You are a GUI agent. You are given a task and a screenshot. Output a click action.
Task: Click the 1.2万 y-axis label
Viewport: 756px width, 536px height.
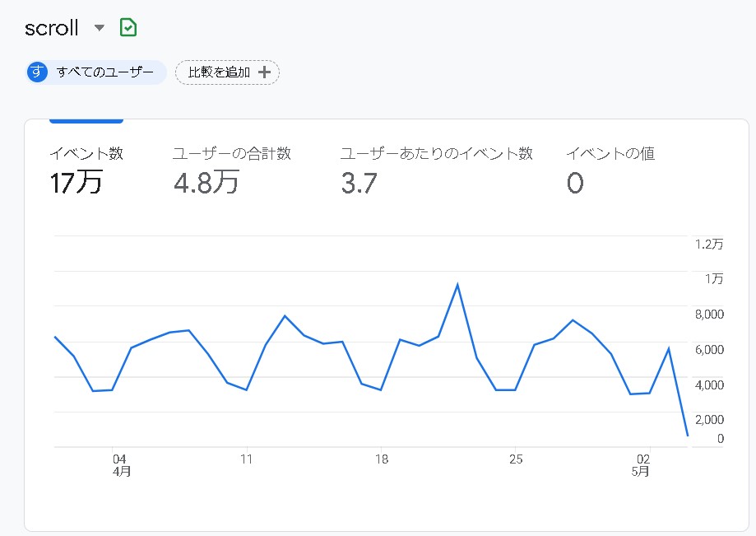pos(709,245)
